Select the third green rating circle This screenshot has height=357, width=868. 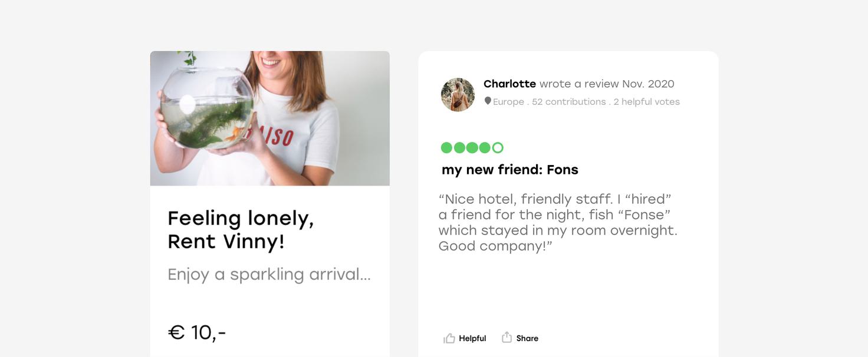472,148
